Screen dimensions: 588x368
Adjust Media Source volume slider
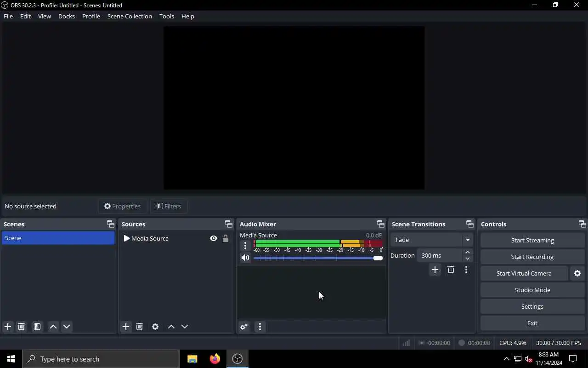click(x=318, y=258)
